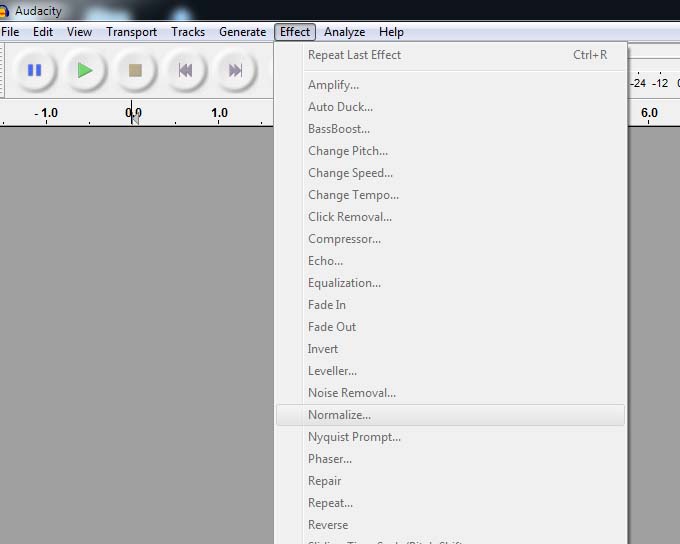Open the File menu
The width and height of the screenshot is (680, 544).
point(10,32)
